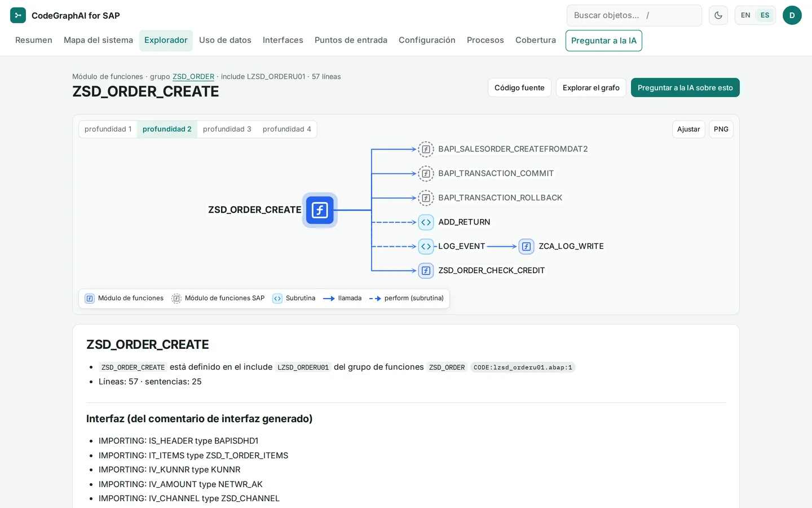Open Puntos de entrada tab
This screenshot has height=508, width=812.
click(351, 40)
